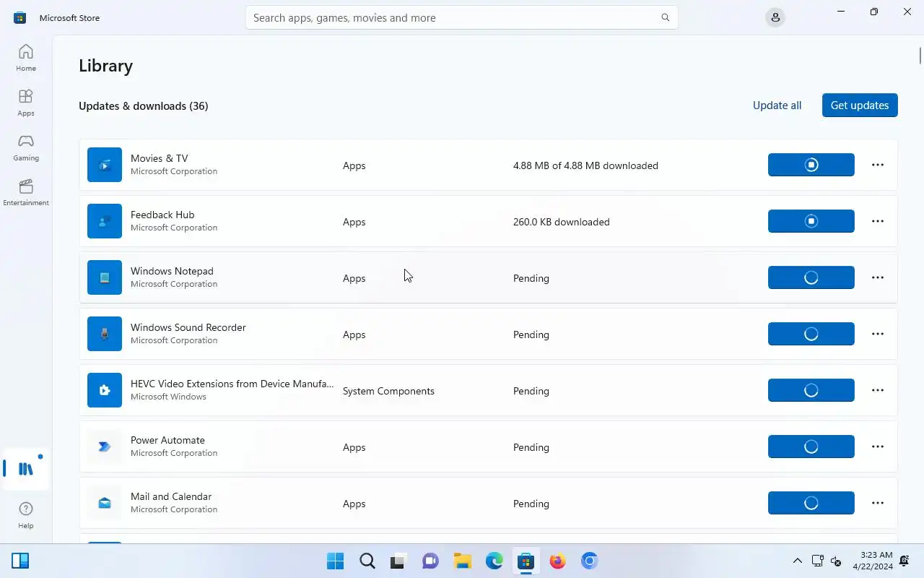This screenshot has height=578, width=924.
Task: Stop the Feedback Hub download
Action: pyautogui.click(x=811, y=221)
